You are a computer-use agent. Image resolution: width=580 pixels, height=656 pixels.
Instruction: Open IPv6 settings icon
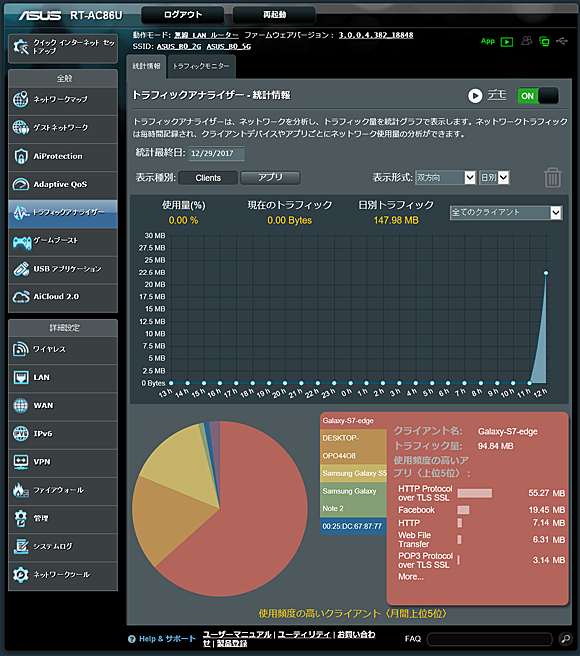(21, 433)
